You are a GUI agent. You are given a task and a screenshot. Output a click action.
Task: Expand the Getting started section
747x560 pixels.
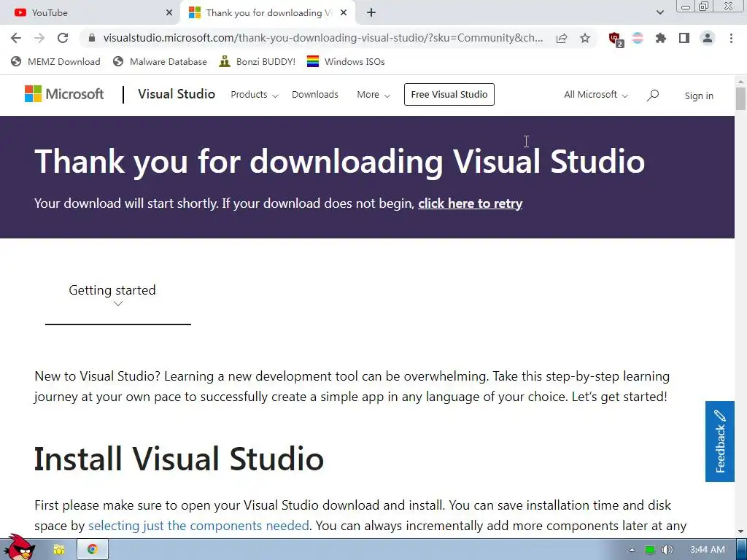click(117, 296)
